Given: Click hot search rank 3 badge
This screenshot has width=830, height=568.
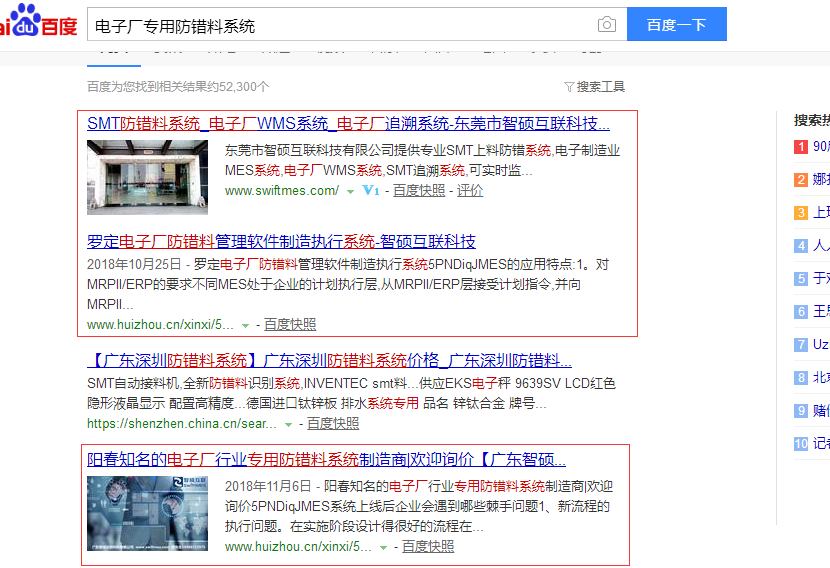Looking at the screenshot, I should tap(800, 213).
